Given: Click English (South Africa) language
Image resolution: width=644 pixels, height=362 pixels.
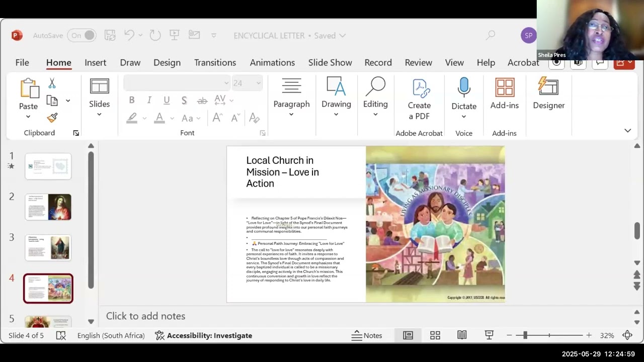Looking at the screenshot, I should 111,335.
